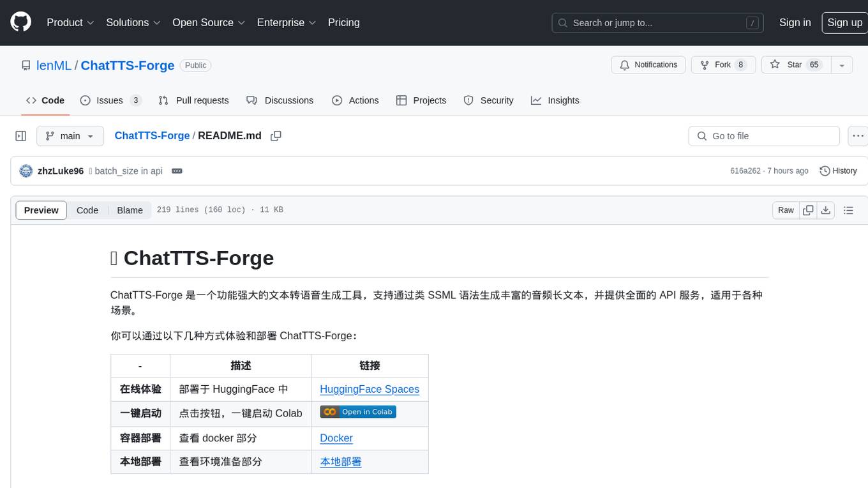Click the Open in Colab badge
868x488 pixels.
[358, 412]
